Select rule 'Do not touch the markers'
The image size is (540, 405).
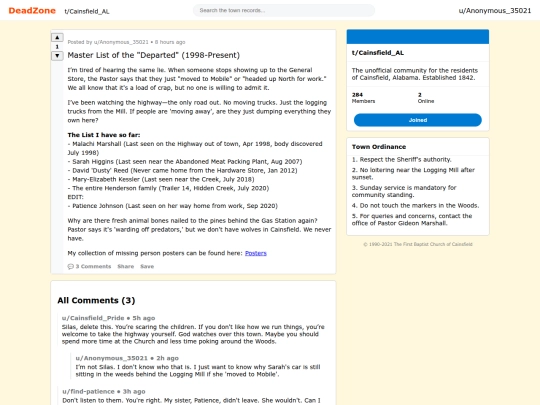415,206
